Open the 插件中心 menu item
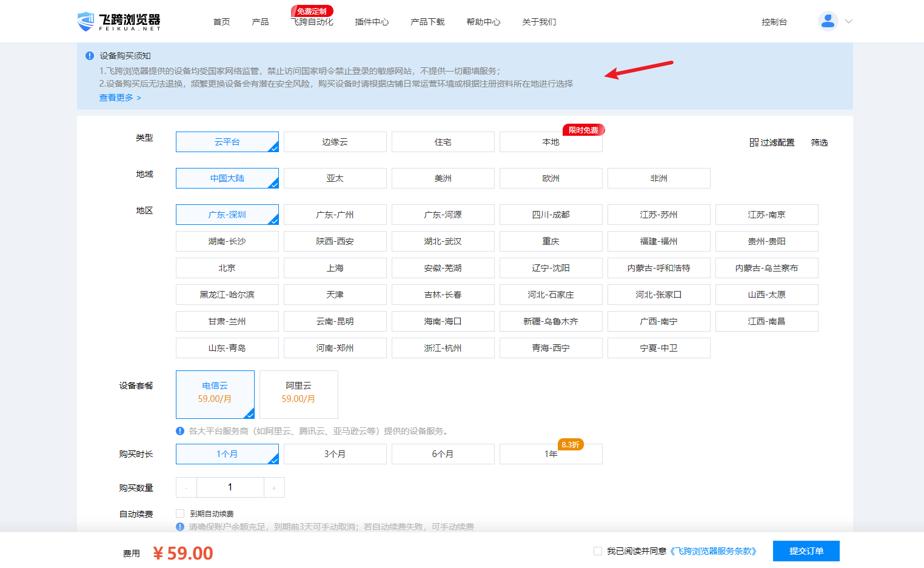Screen dimensions: 924x568 372,22
